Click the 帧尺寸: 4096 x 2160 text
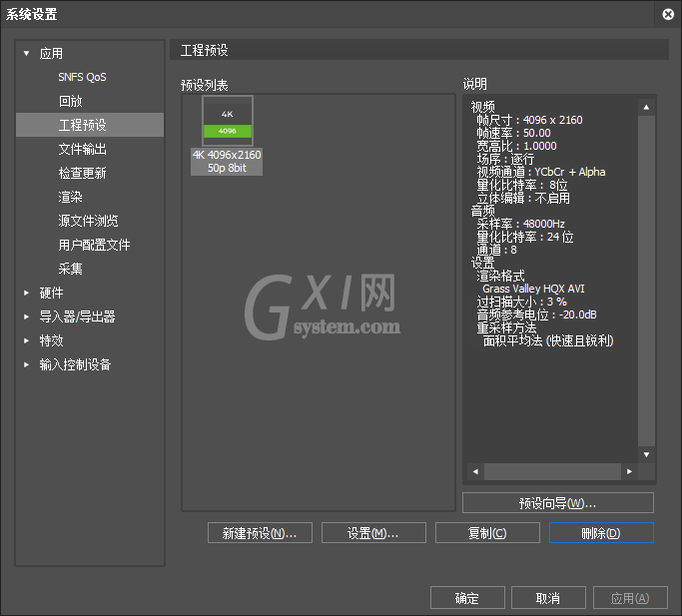This screenshot has height=616, width=682. pyautogui.click(x=529, y=120)
